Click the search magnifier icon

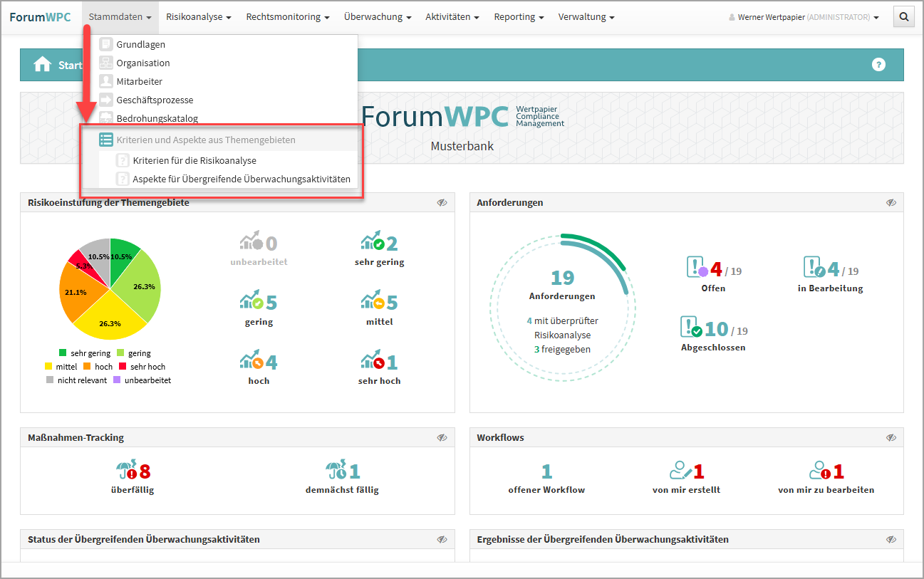tap(903, 17)
